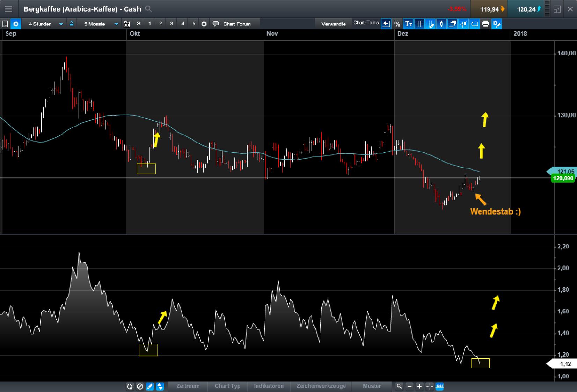Click the 140,00 price axis label
Image resolution: width=577 pixels, height=392 pixels.
(567, 53)
